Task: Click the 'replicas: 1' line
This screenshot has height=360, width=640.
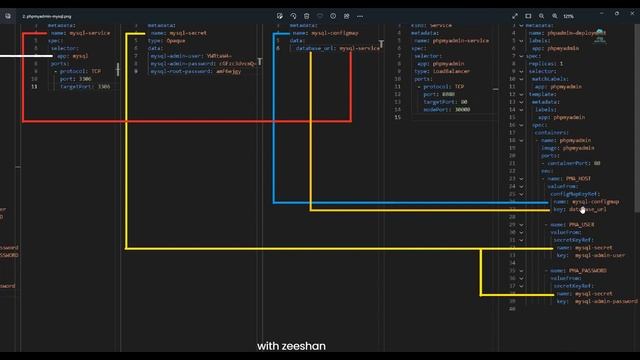Action: [546, 64]
